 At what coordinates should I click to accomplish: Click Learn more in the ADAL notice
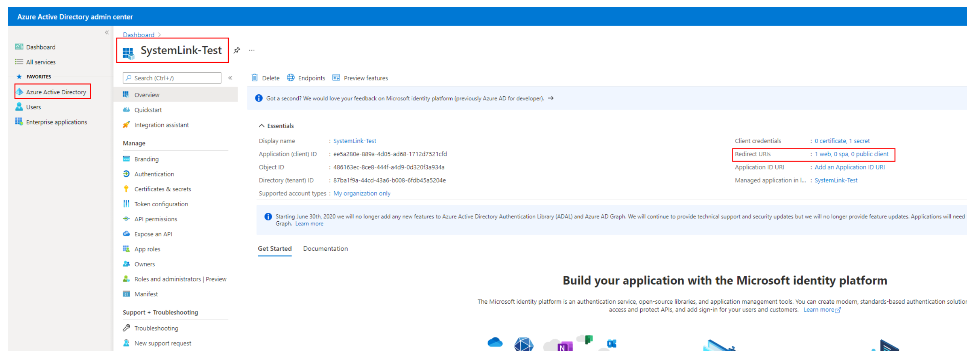point(309,224)
